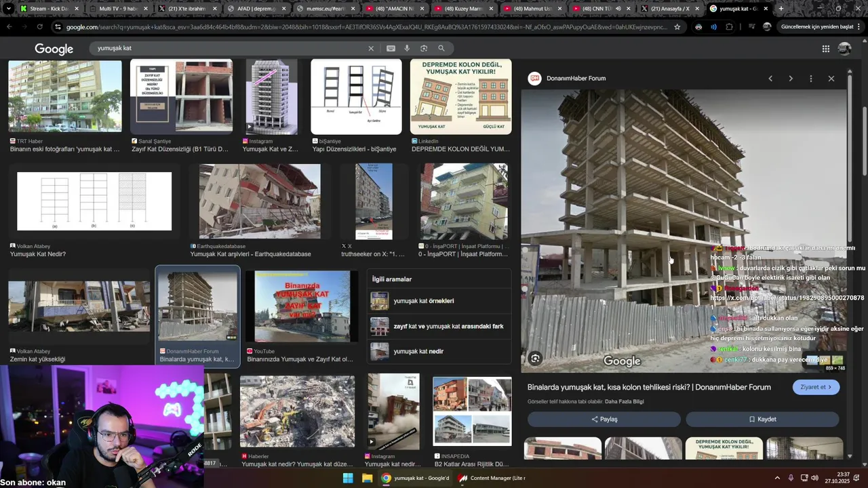Screen dimensions: 868x488
Task: Open the truthseeker on X thumbnail
Action: tap(374, 201)
